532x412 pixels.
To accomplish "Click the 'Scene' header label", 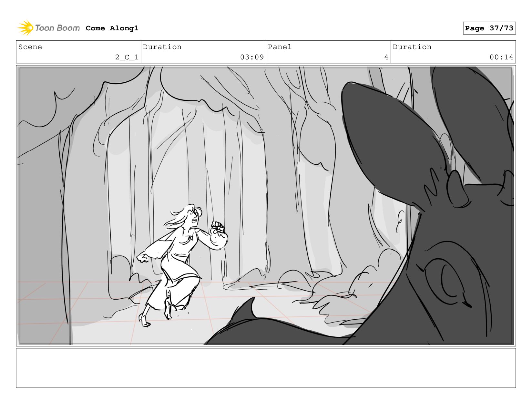I will coord(30,47).
